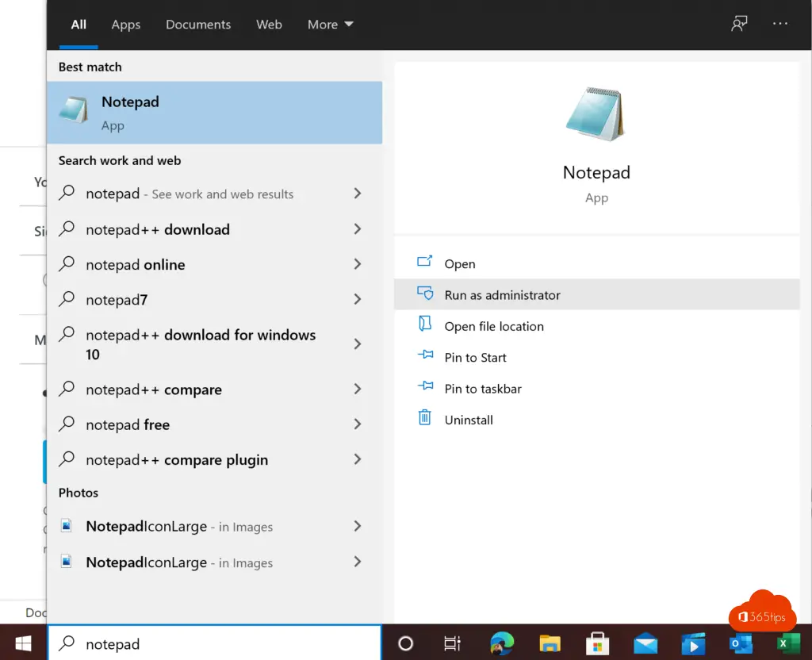The width and height of the screenshot is (812, 660).
Task: Open Movies & TV taskbar icon
Action: [693, 644]
